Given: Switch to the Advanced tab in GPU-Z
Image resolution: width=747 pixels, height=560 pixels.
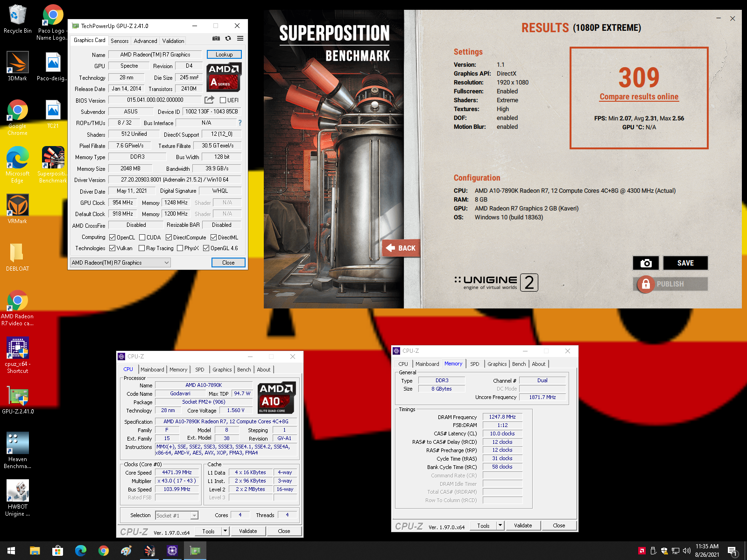Looking at the screenshot, I should pos(145,41).
